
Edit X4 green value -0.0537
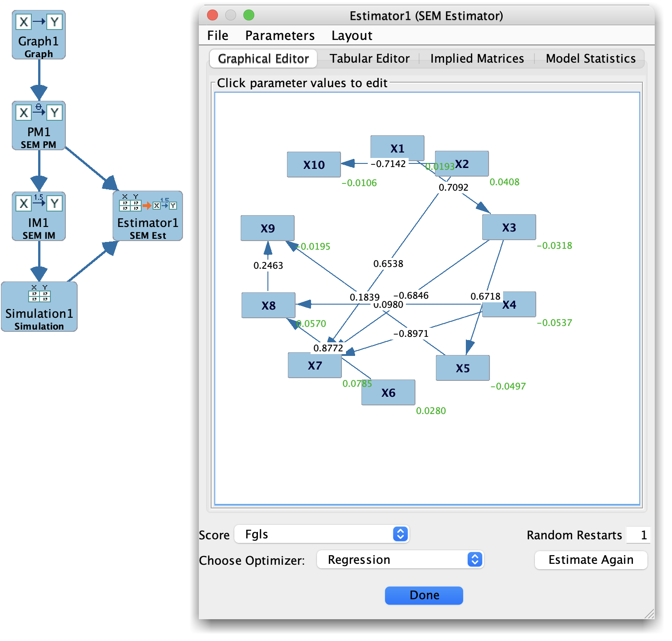554,323
